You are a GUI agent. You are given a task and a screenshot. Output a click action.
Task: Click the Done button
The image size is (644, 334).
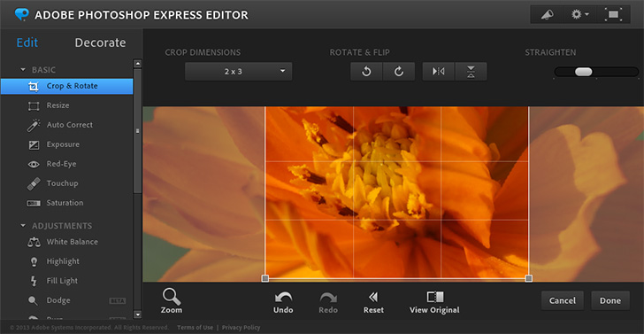point(610,300)
